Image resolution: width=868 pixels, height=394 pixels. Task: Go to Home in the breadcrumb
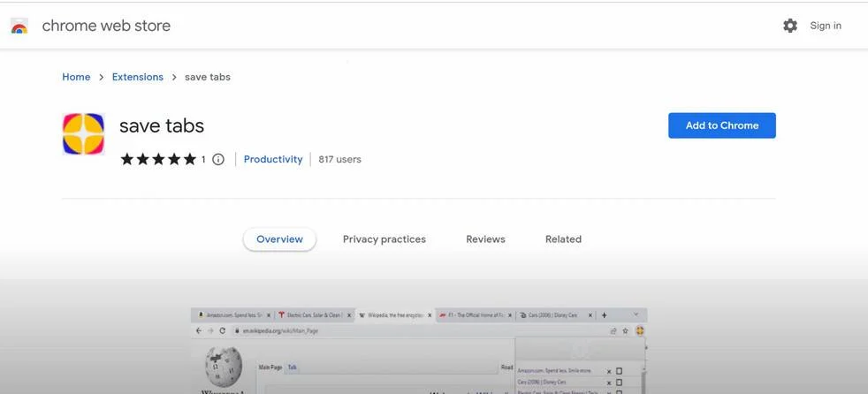point(76,77)
